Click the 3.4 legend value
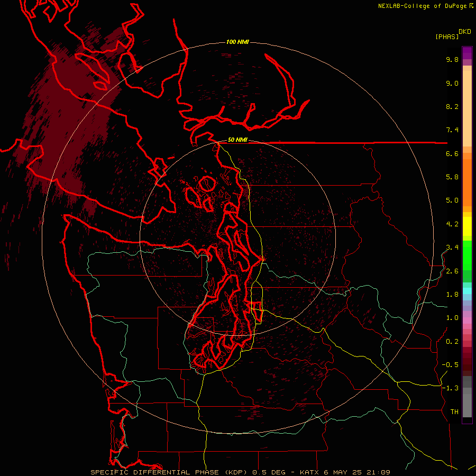 pos(452,248)
